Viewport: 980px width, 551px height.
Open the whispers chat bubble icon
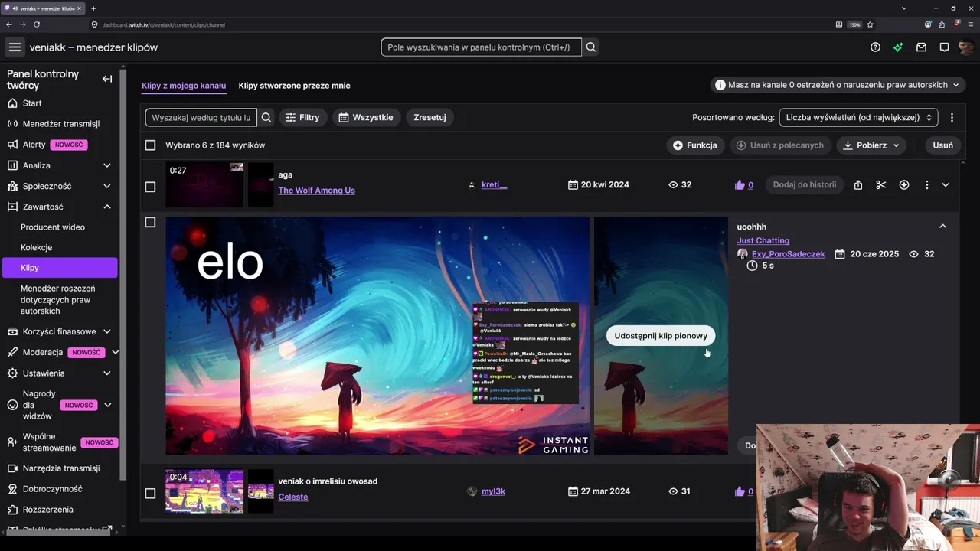tap(944, 47)
